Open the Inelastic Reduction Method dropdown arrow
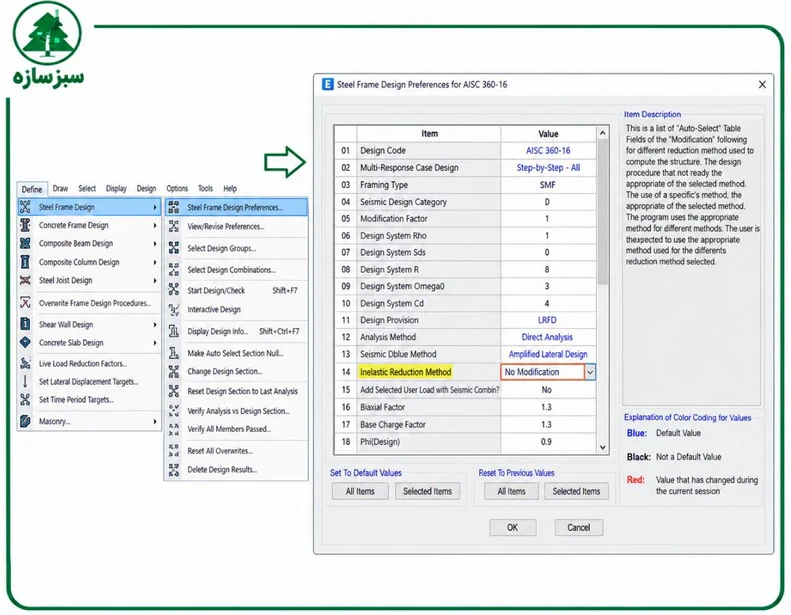Screen dimensions: 791x615 click(590, 372)
